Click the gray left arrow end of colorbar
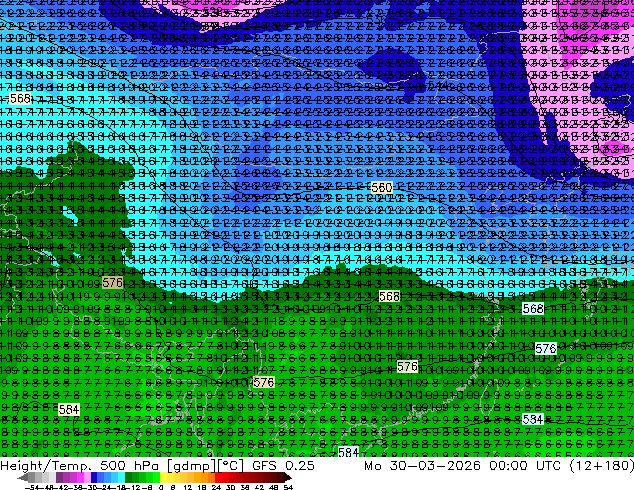 click(x=23, y=477)
